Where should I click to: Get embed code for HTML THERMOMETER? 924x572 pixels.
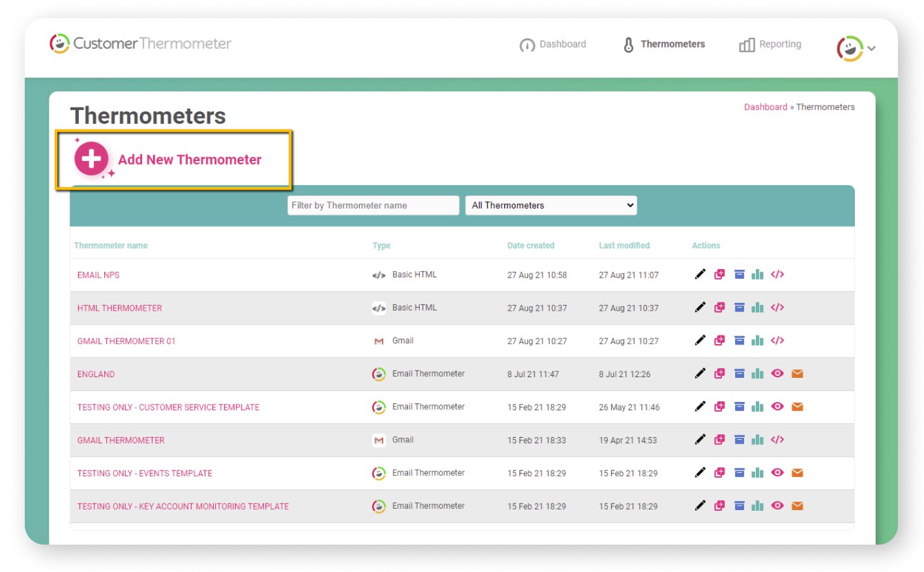777,307
